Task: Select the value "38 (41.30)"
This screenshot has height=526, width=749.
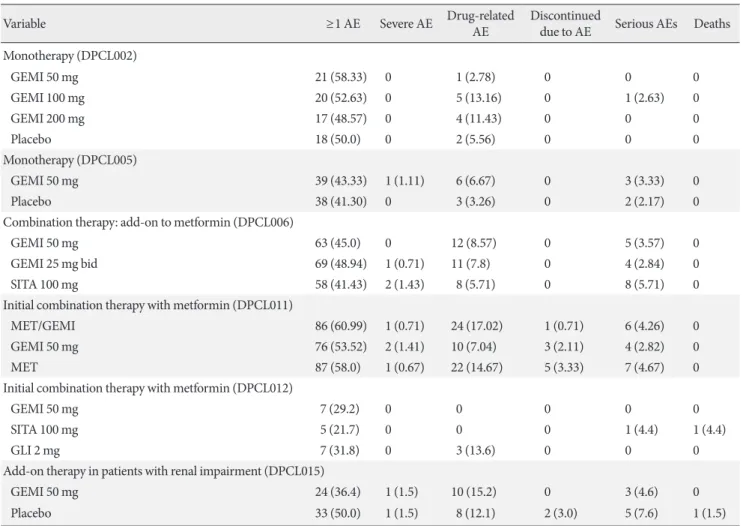Action: pyautogui.click(x=341, y=202)
